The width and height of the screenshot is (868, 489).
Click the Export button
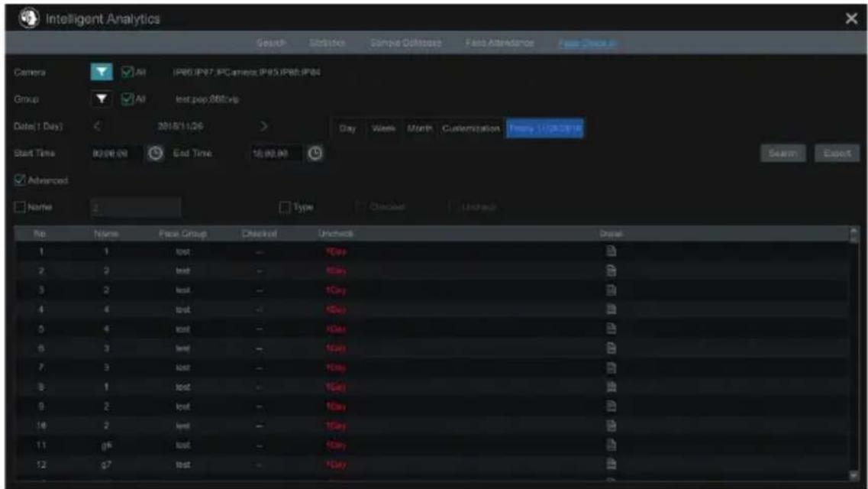tap(837, 154)
